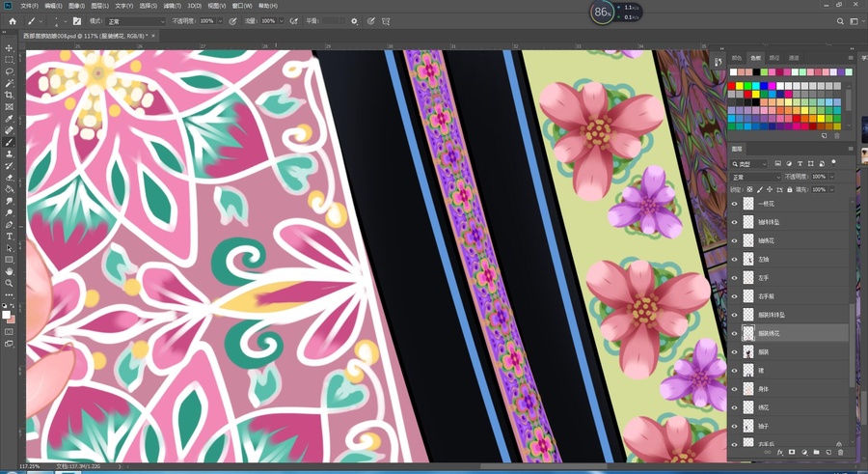This screenshot has height=474, width=868.
Task: Add layer style fx icon
Action: point(780,453)
